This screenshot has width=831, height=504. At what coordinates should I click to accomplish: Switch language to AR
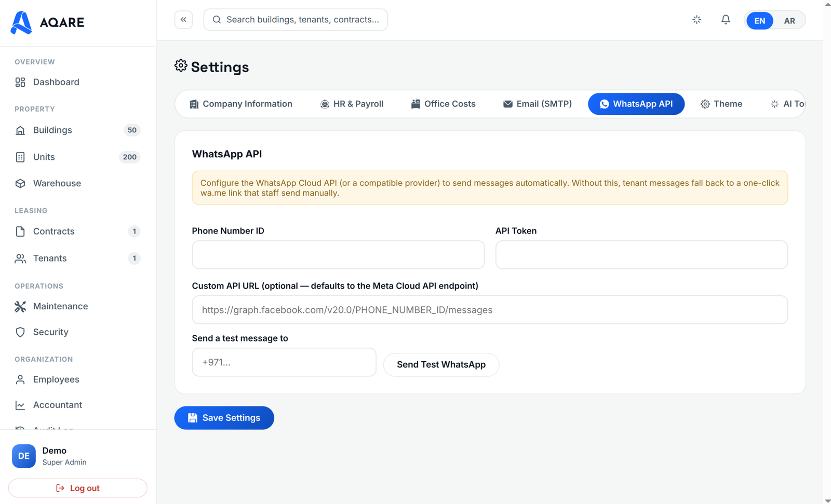coord(789,21)
